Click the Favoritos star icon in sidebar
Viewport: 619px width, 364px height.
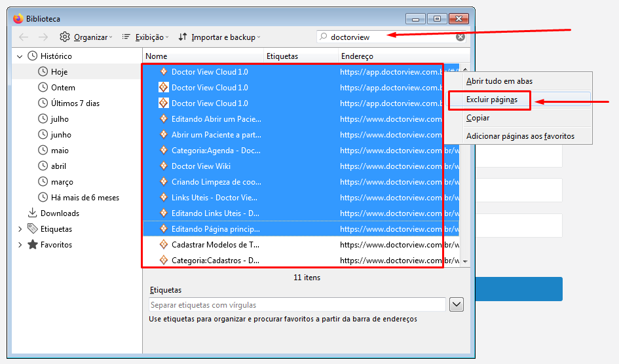(x=32, y=245)
